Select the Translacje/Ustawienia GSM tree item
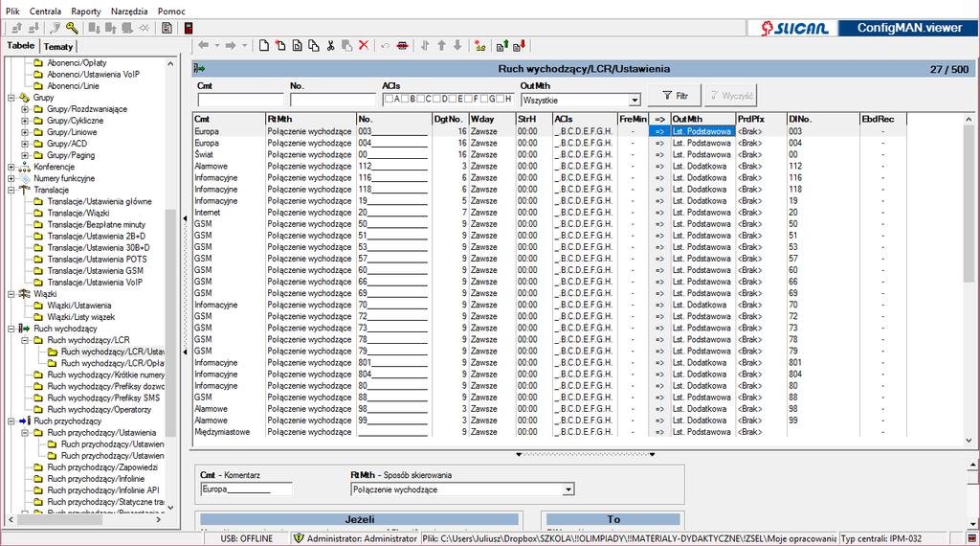Viewport: 980px width, 546px height. tap(96, 271)
